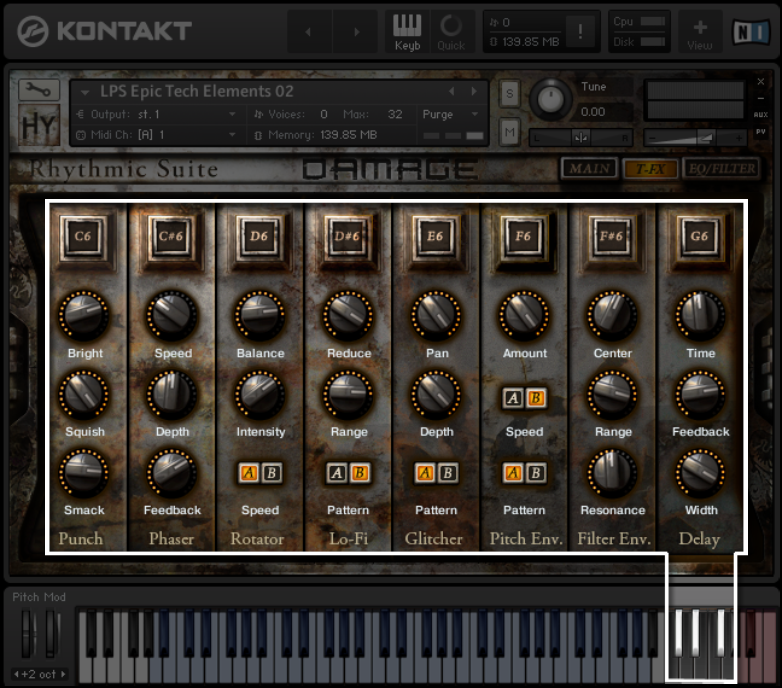This screenshot has width=782, height=688.
Task: Click the NI logo in header
Action: 751,32
